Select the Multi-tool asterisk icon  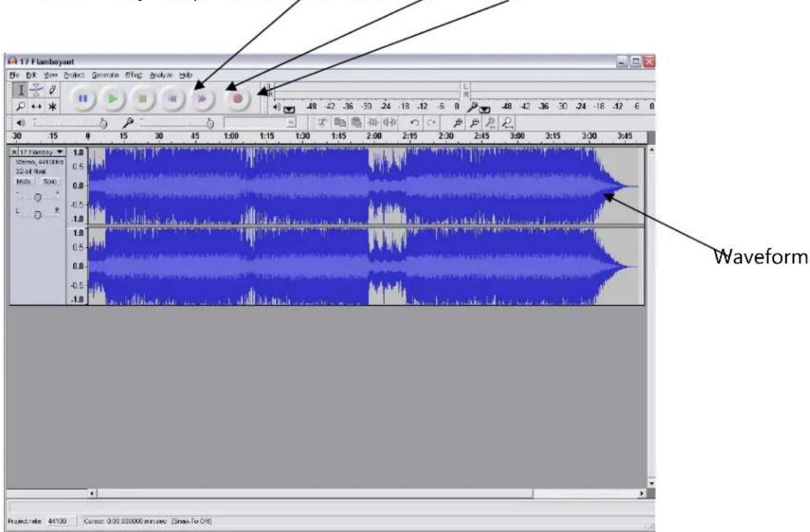pyautogui.click(x=52, y=107)
